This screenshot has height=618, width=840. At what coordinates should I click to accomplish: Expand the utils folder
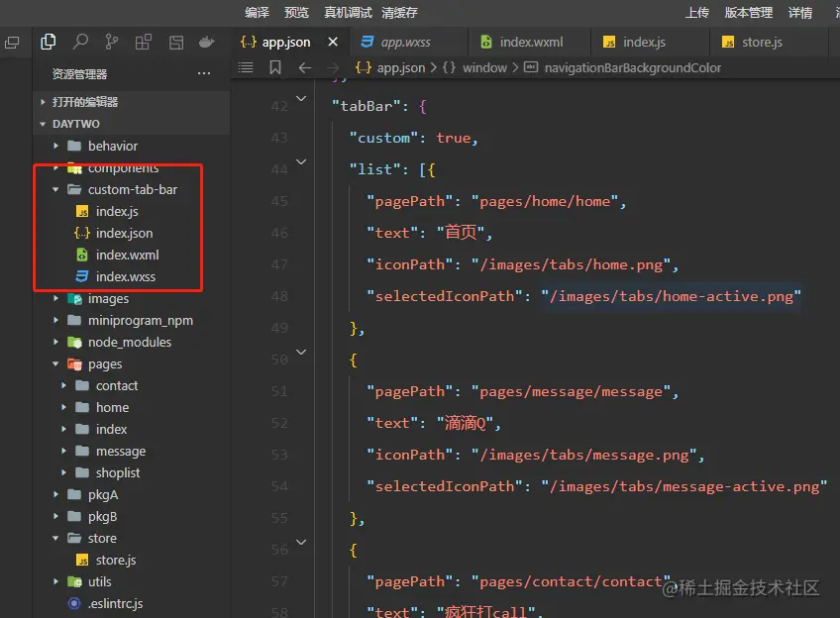coord(131,581)
